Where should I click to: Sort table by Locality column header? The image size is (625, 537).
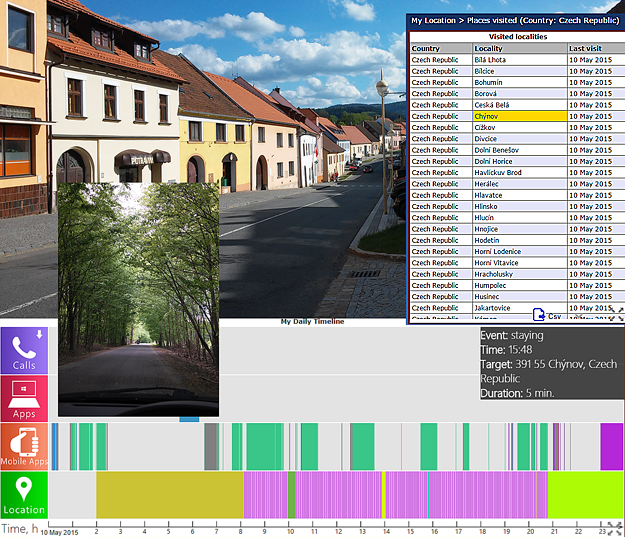point(488,48)
